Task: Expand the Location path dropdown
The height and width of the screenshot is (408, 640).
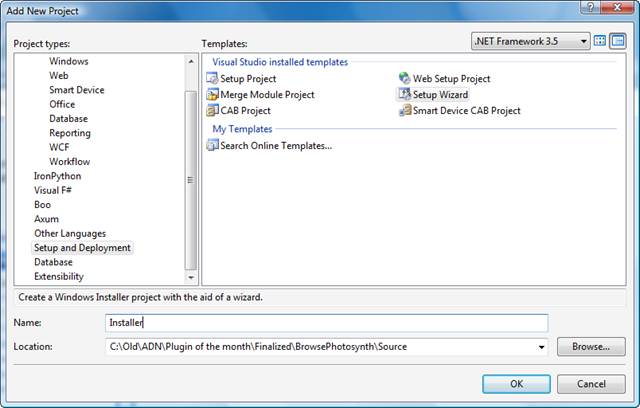Action: tap(541, 347)
